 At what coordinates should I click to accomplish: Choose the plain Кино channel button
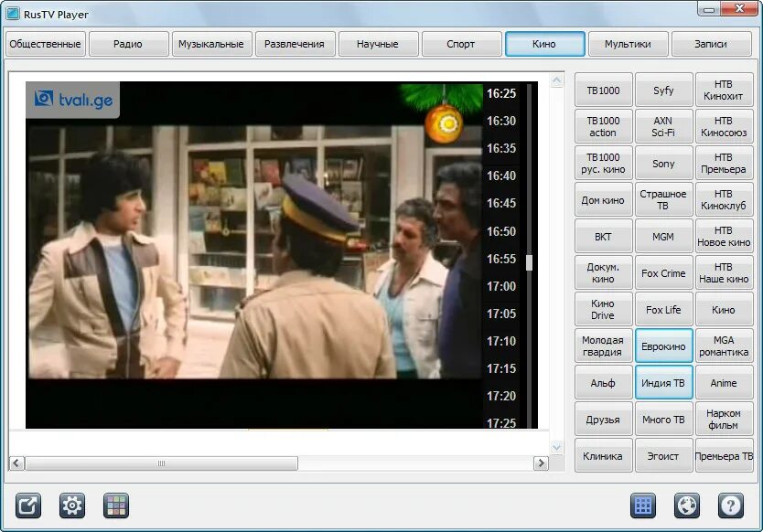pyautogui.click(x=724, y=309)
